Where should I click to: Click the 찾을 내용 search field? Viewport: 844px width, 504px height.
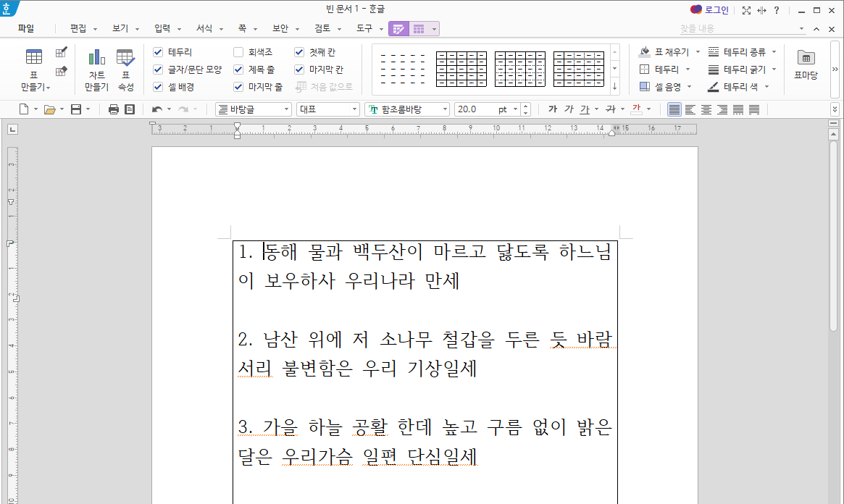pyautogui.click(x=738, y=28)
